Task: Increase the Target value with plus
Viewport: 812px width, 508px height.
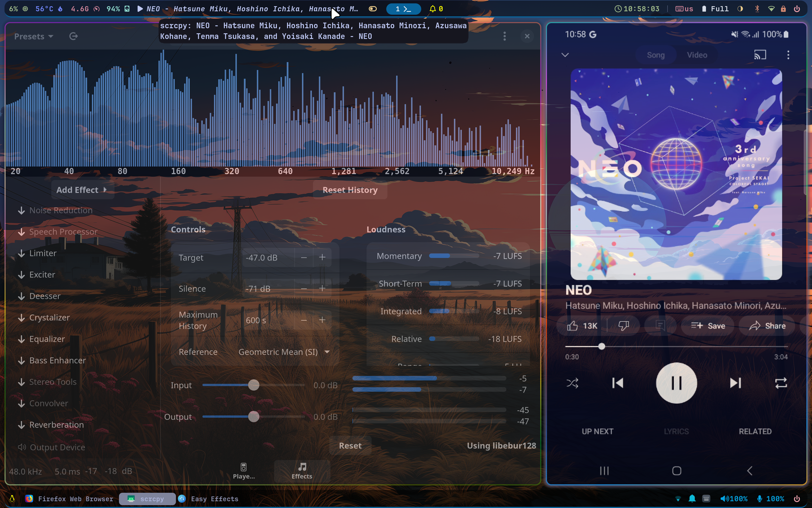Action: [322, 258]
